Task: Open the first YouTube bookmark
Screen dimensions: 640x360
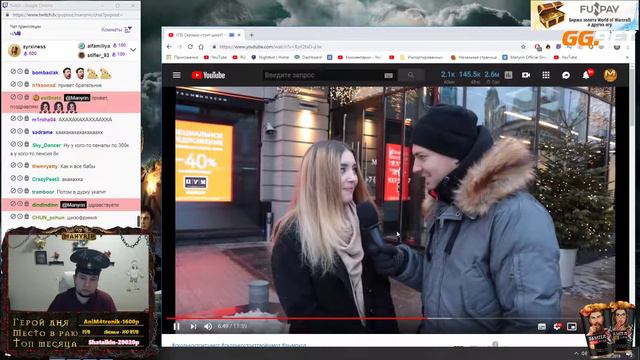Action: tap(216, 58)
